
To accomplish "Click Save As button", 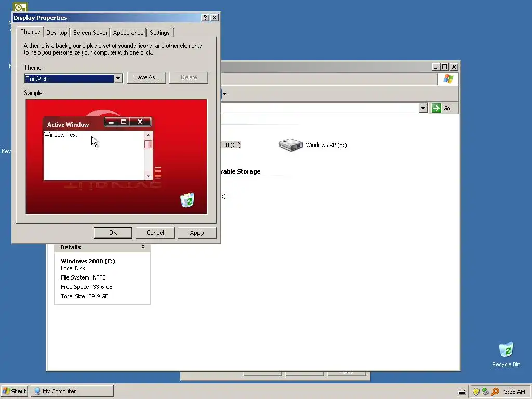I will pyautogui.click(x=147, y=77).
